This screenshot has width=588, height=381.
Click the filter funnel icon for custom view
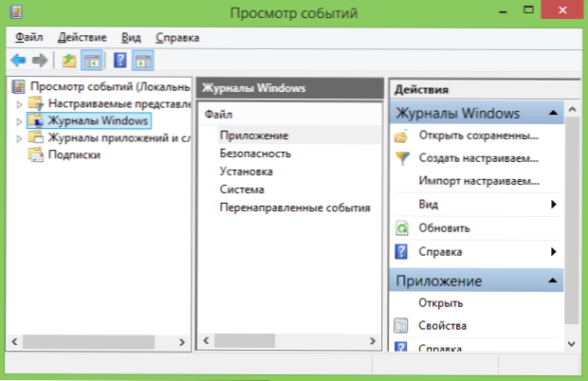tap(402, 158)
